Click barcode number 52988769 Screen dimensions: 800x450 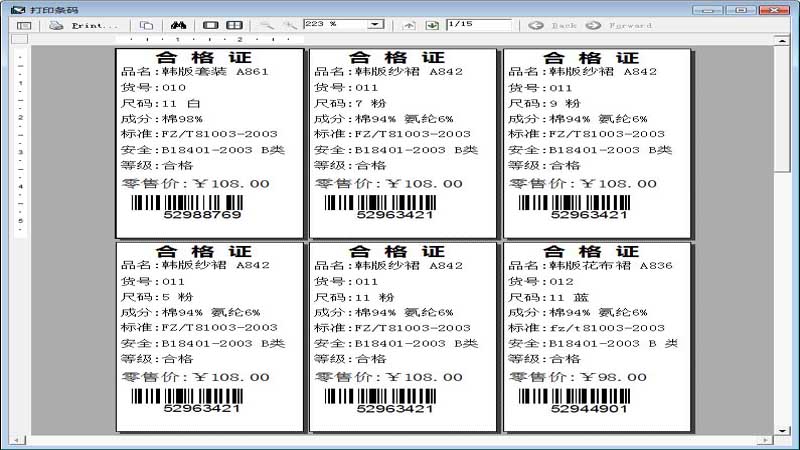(202, 215)
